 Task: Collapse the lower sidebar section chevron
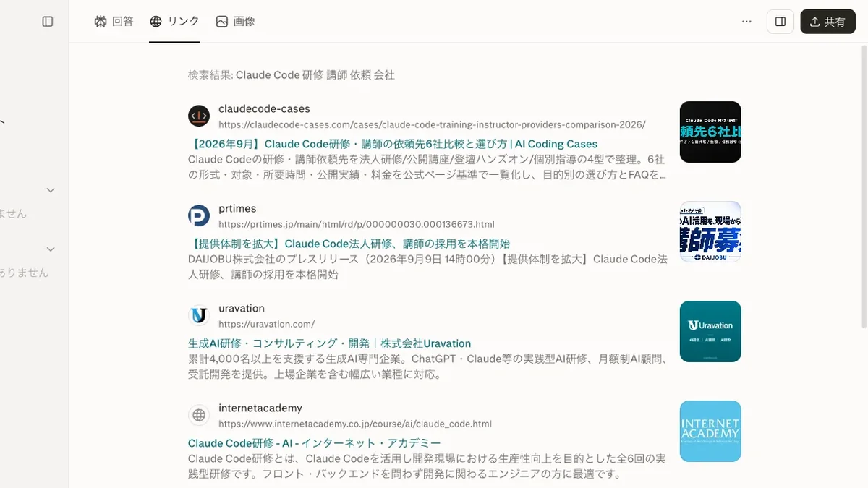tap(51, 249)
